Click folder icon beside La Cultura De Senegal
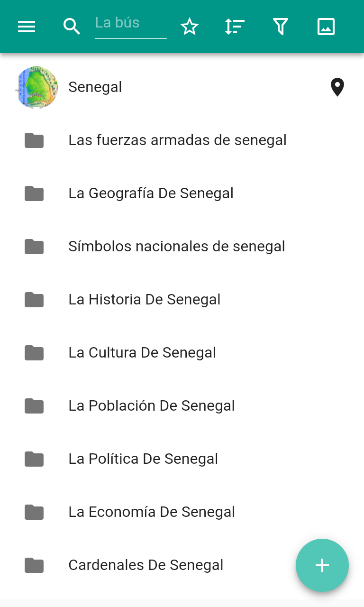Viewport: 364px width, 607px height. (x=34, y=353)
